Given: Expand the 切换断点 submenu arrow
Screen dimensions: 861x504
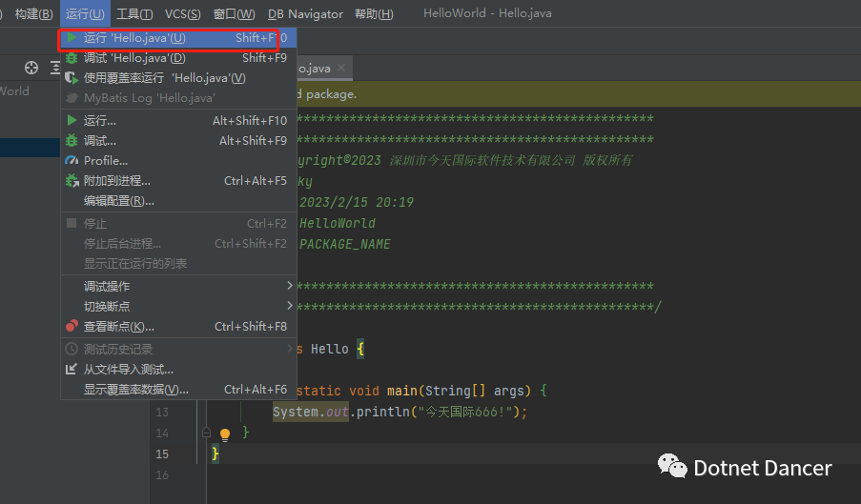Looking at the screenshot, I should click(289, 306).
